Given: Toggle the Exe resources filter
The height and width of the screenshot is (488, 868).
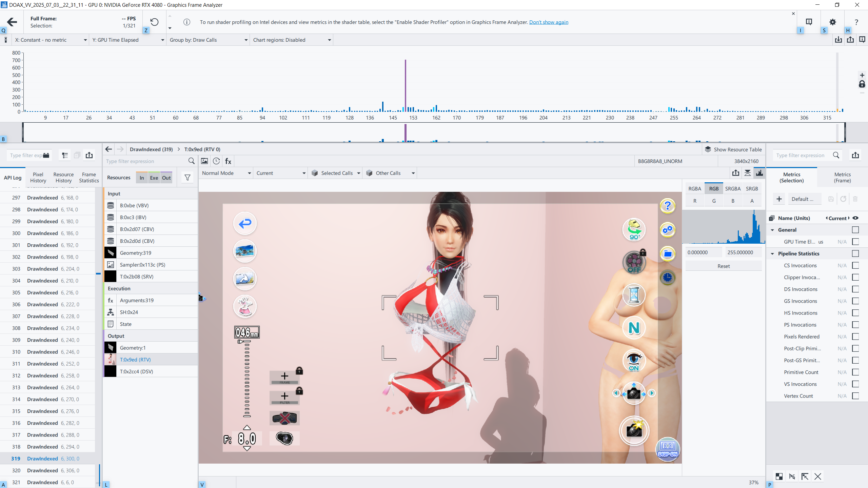Looking at the screenshot, I should pyautogui.click(x=154, y=178).
